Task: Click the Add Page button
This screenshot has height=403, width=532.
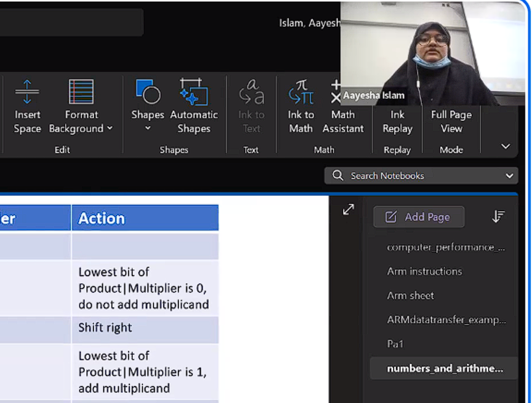Action: tap(419, 217)
